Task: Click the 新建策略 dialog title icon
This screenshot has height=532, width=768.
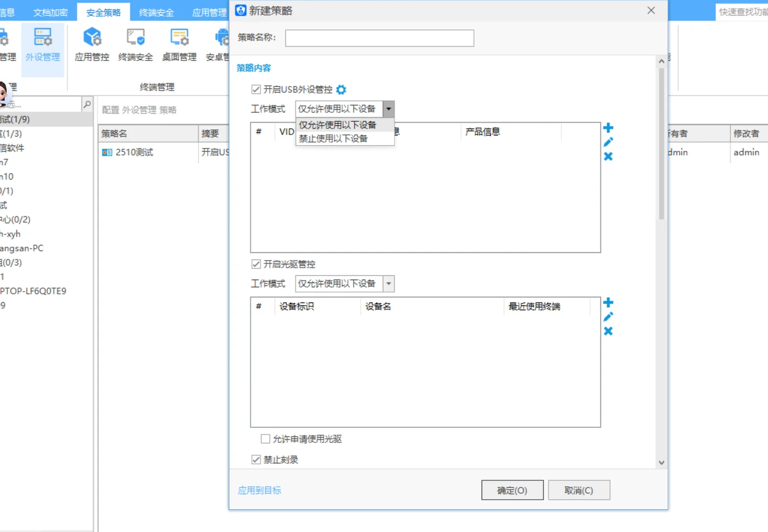Action: pyautogui.click(x=241, y=10)
